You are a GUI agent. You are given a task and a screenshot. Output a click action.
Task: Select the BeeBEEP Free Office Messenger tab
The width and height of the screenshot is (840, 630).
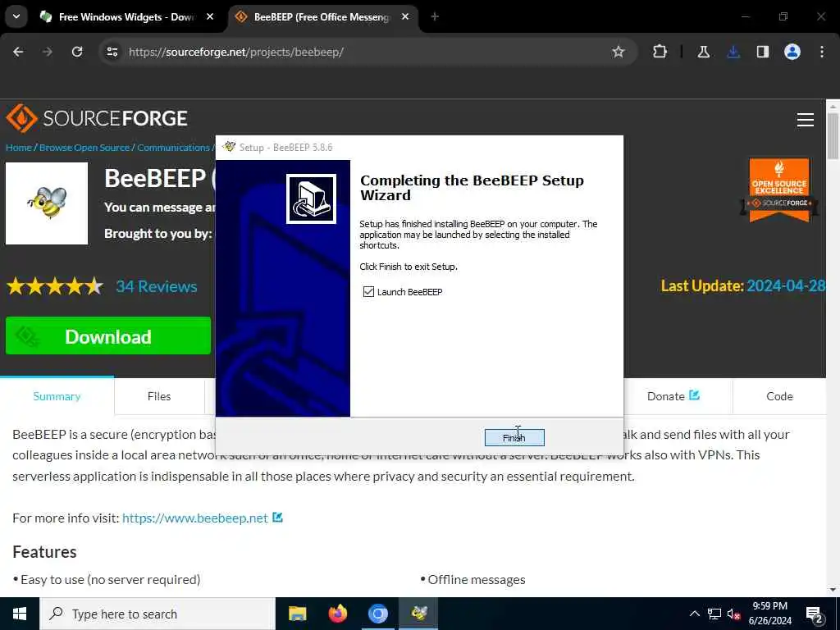tap(322, 17)
